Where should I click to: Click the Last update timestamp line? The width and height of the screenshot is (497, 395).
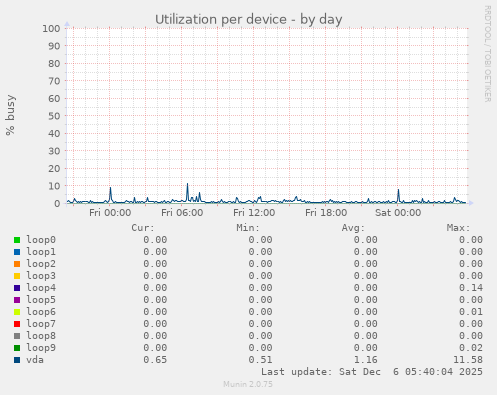(x=372, y=372)
